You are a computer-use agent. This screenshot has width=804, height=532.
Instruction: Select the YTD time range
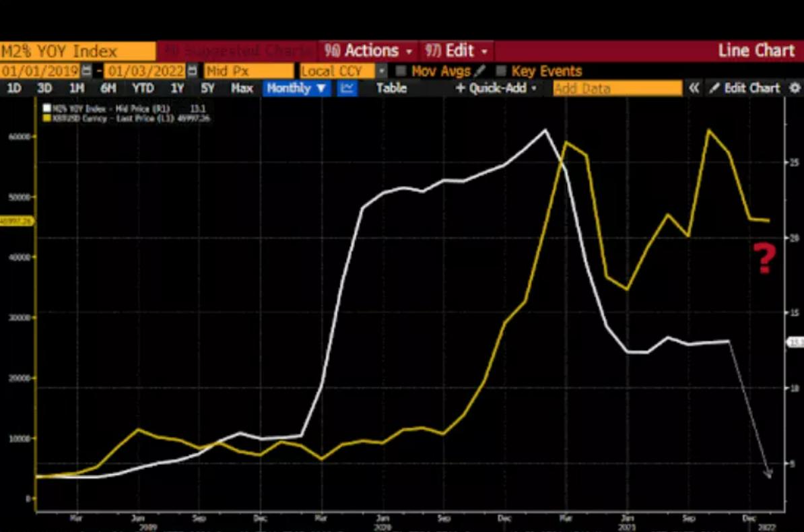(x=143, y=88)
